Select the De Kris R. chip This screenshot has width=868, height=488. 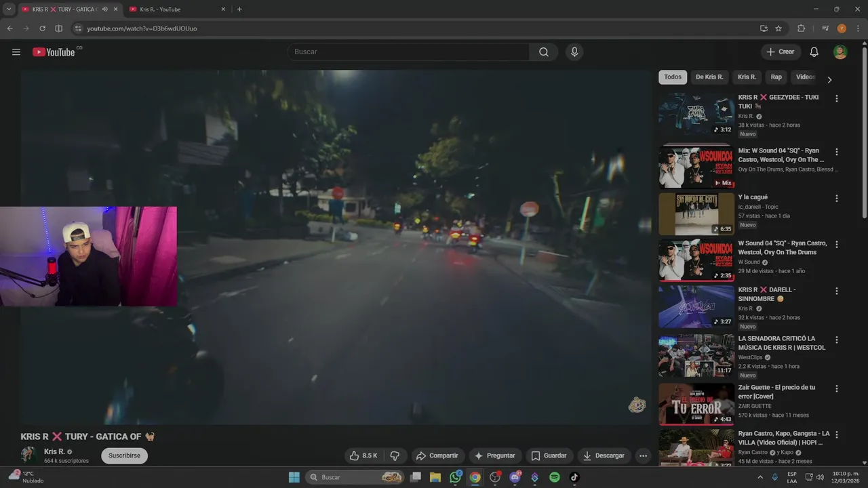709,77
